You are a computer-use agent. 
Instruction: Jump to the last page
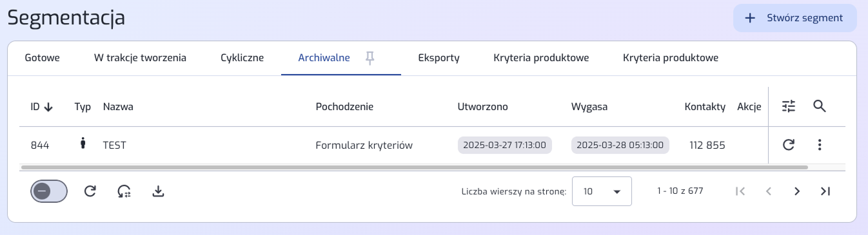[x=825, y=191]
